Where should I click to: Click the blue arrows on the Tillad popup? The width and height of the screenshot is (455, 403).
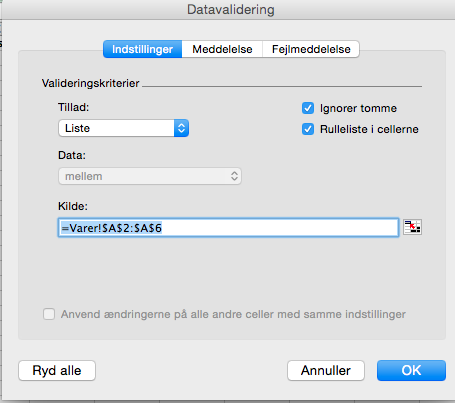coord(181,128)
